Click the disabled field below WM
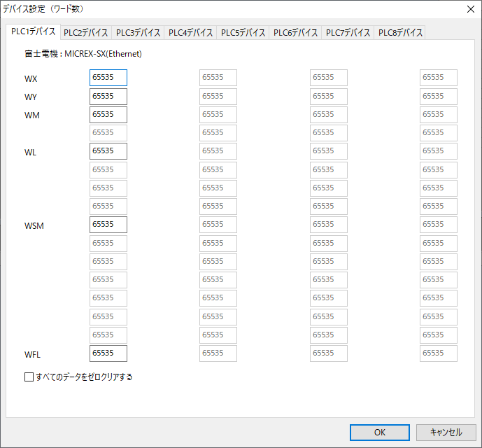Image resolution: width=482 pixels, height=448 pixels. point(108,133)
